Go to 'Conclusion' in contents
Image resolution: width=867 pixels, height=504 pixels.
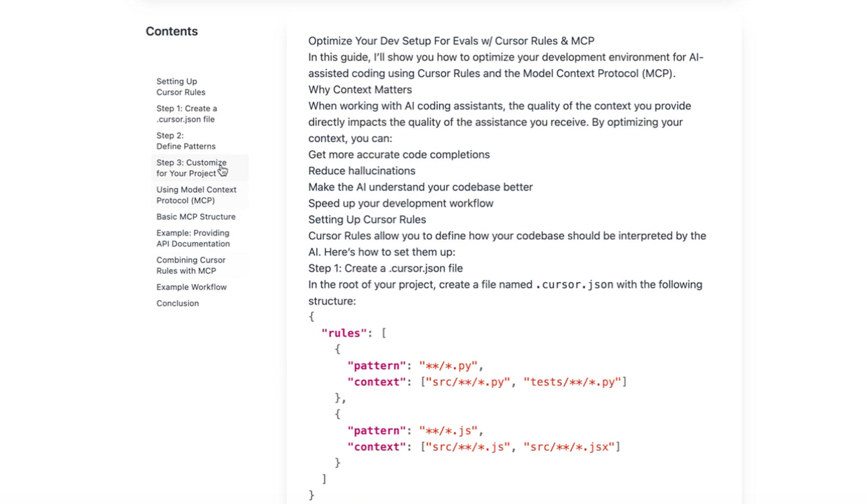click(x=177, y=303)
